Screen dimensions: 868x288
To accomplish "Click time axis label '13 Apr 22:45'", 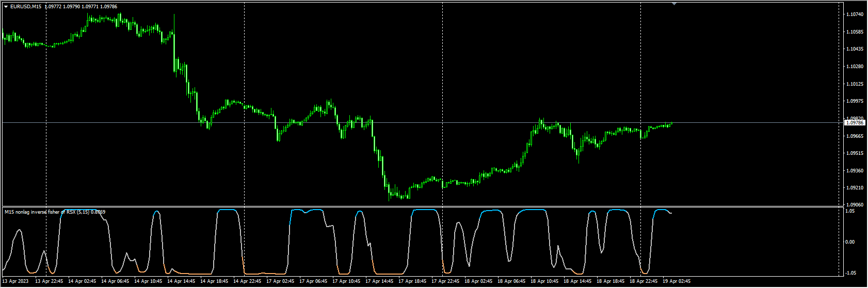I will tap(49, 281).
